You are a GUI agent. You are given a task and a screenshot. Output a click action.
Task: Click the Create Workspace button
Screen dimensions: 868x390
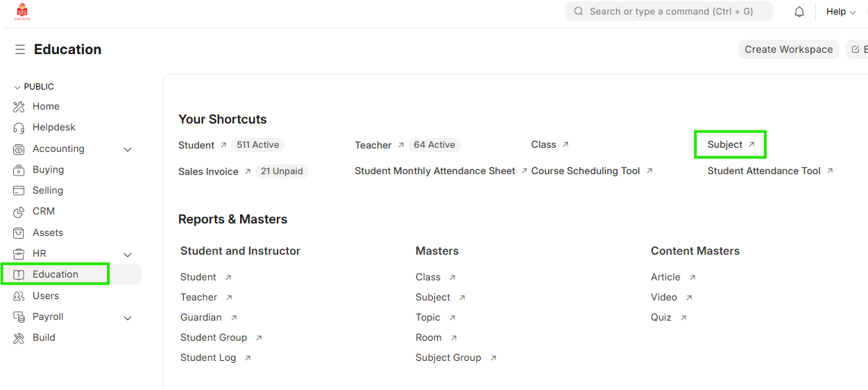(x=788, y=49)
